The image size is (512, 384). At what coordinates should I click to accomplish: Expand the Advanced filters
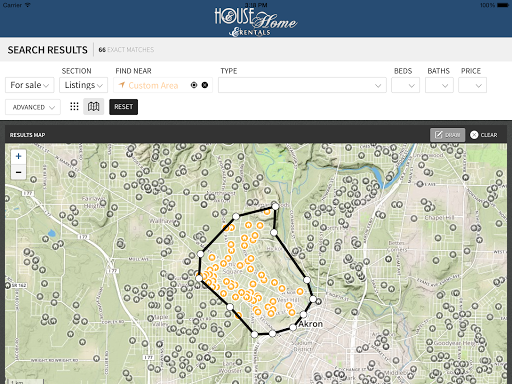click(33, 107)
